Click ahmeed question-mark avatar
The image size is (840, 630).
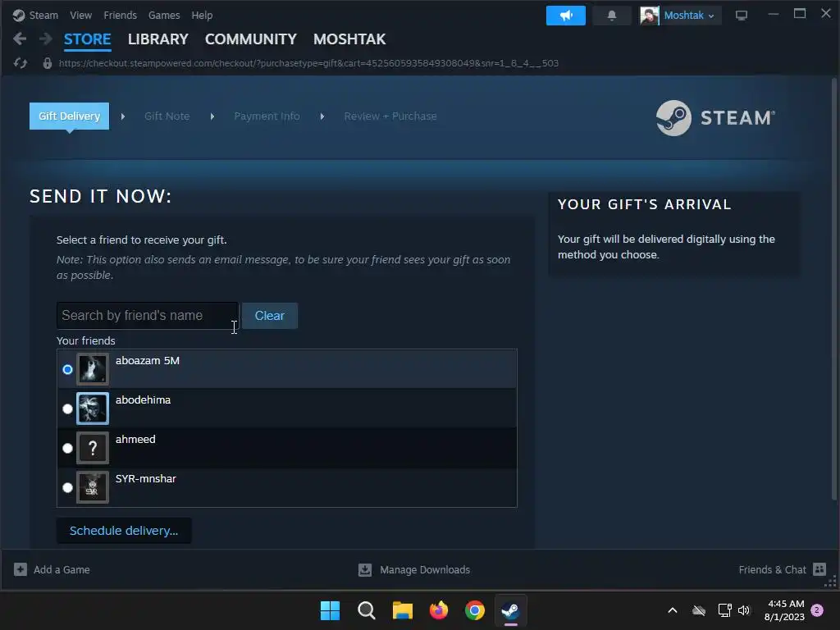click(x=92, y=448)
